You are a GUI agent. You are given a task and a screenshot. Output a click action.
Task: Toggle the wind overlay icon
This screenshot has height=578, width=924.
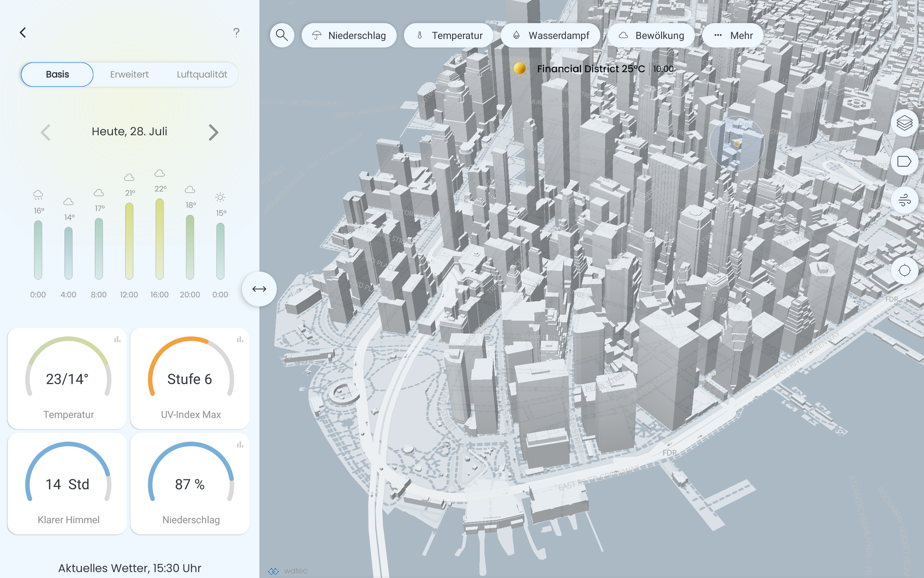point(904,200)
